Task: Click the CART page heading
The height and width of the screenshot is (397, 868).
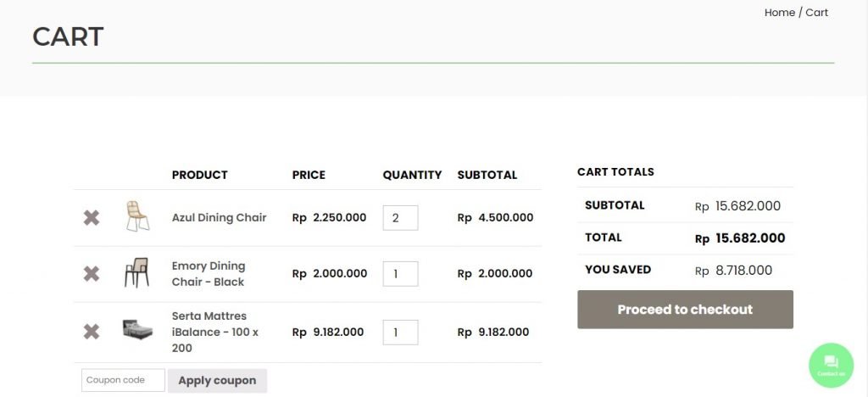Action: tap(68, 36)
